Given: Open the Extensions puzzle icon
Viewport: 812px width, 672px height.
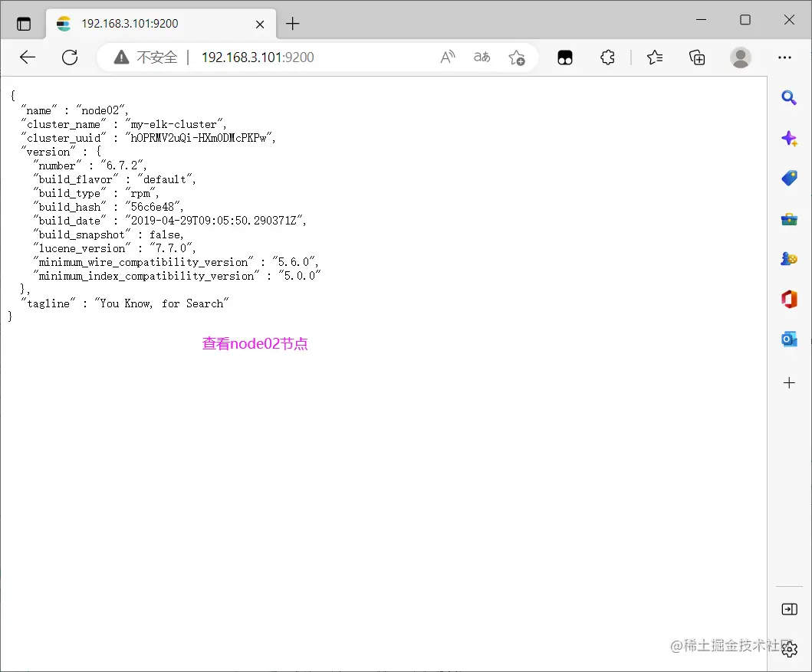Looking at the screenshot, I should coord(607,57).
